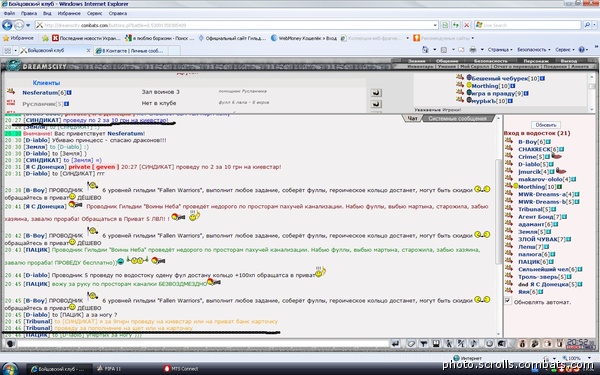Image resolution: width=600 pixels, height=375 pixels.
Task: Click 'MTS Connect' taskbar button
Action: (181, 368)
